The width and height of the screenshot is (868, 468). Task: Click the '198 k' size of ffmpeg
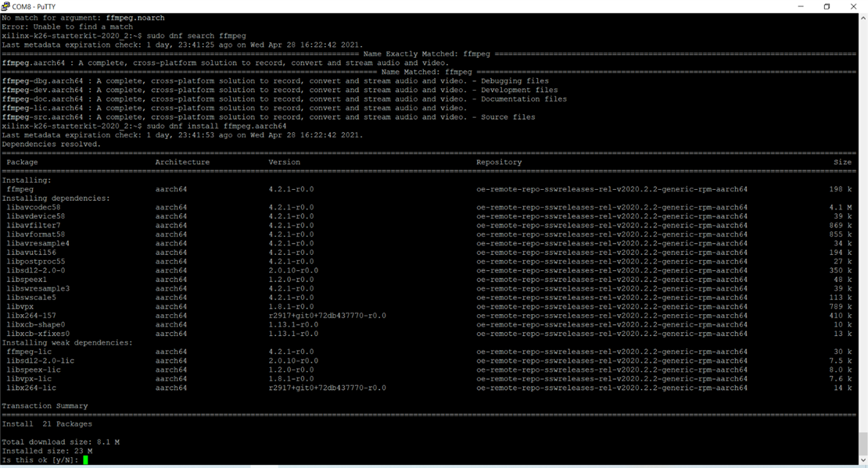841,189
